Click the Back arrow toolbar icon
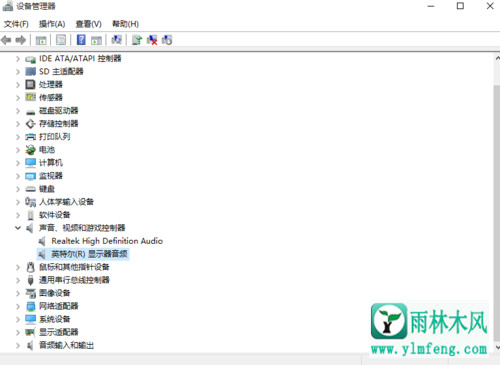The height and width of the screenshot is (365, 500). 6,40
